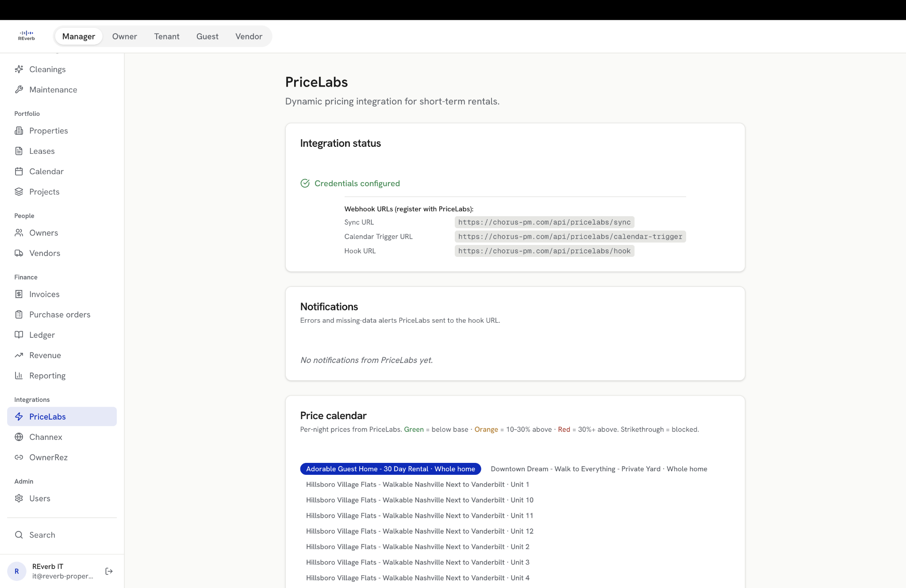Select Hillsboro Village Flats Unit 2
The width and height of the screenshot is (906, 588).
[x=418, y=547]
